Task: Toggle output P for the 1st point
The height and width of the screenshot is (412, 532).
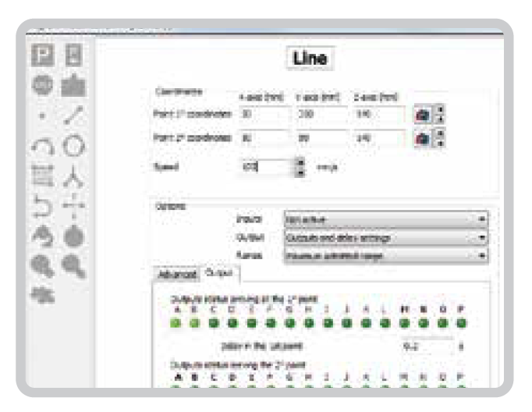Action: tap(460, 322)
